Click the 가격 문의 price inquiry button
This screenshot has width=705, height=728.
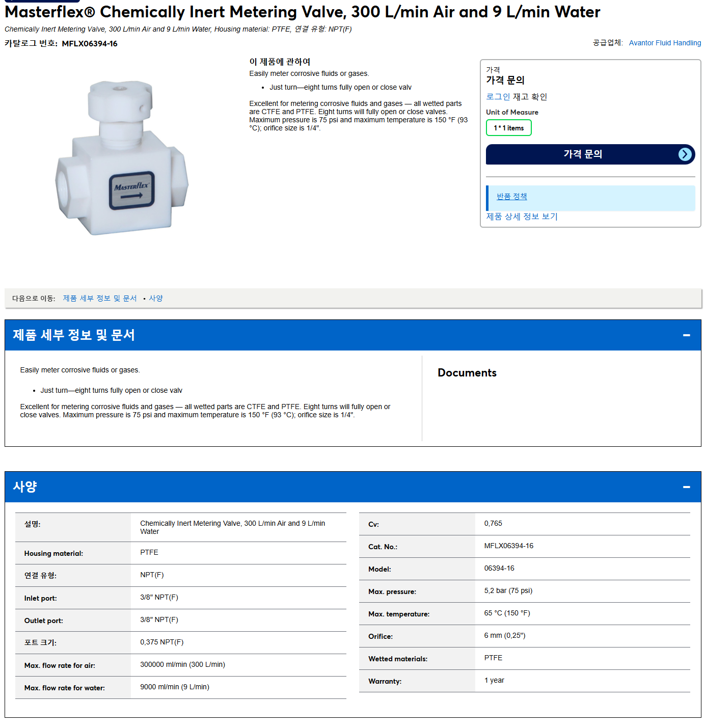click(590, 154)
